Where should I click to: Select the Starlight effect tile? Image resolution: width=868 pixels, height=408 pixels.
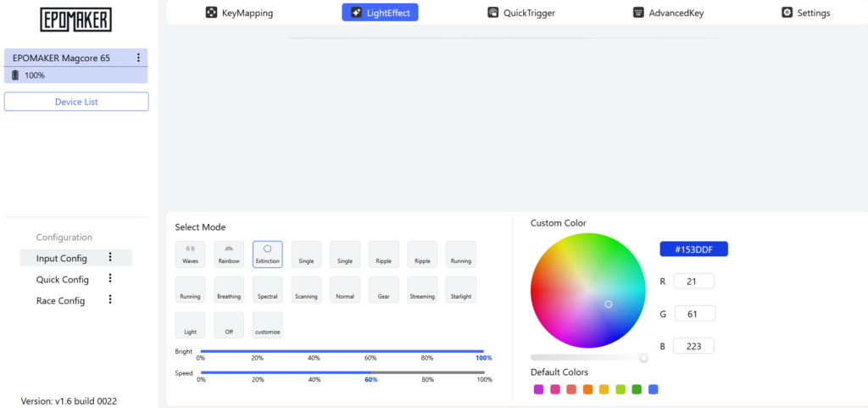click(461, 290)
